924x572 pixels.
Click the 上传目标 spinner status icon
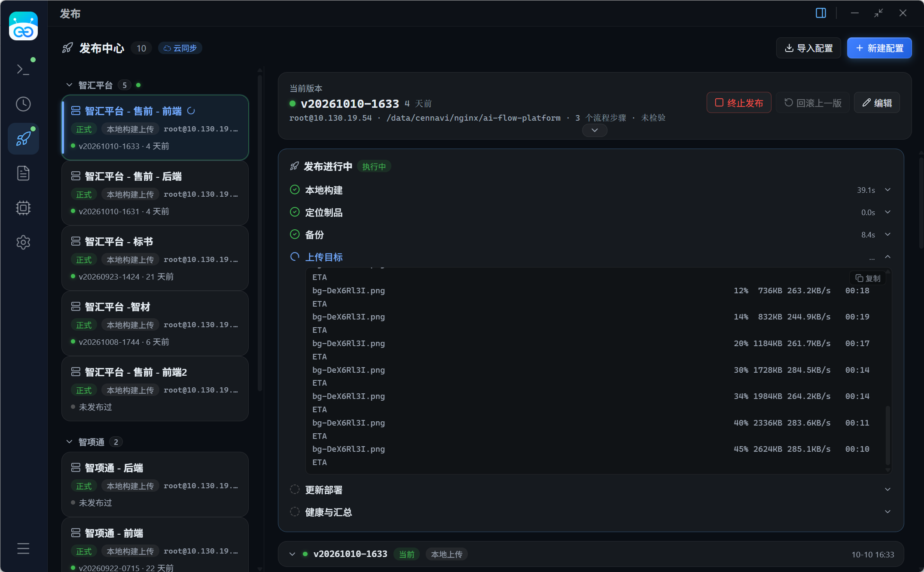[x=295, y=257]
